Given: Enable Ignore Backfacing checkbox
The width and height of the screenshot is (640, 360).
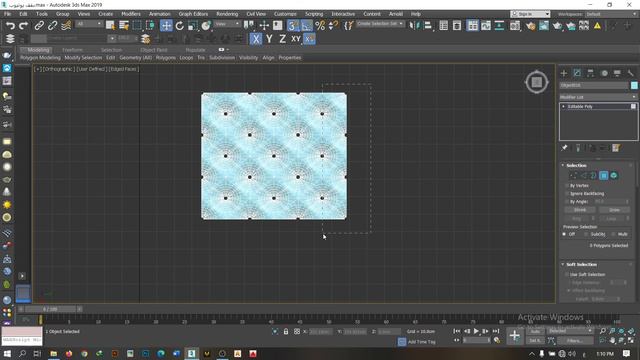Looking at the screenshot, I should (567, 193).
